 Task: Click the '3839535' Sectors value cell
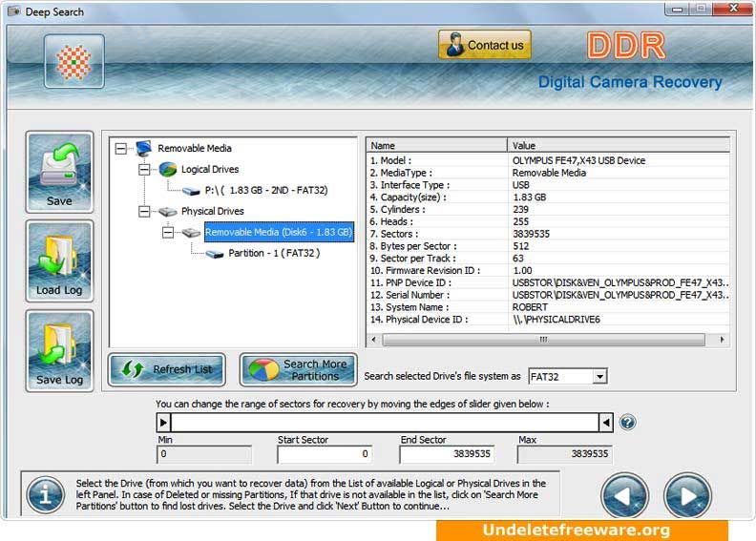pyautogui.click(x=531, y=234)
